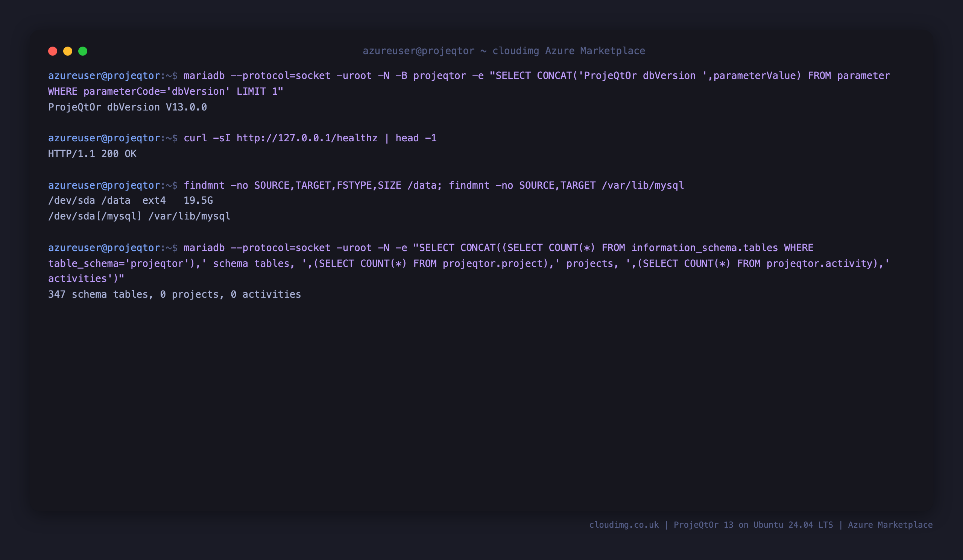The height and width of the screenshot is (560, 963).
Task: Click the yellow minimize window button
Action: coord(68,51)
